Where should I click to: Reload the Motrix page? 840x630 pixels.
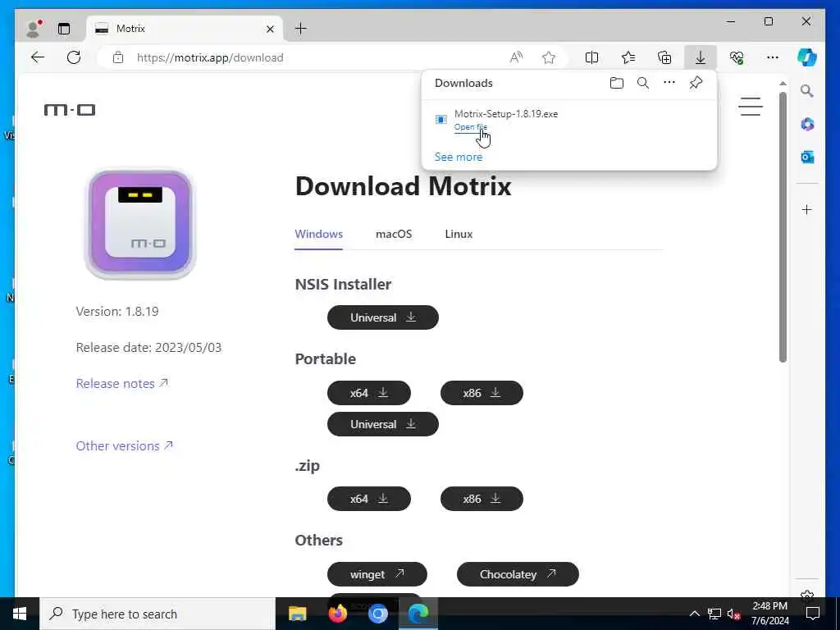tap(74, 57)
